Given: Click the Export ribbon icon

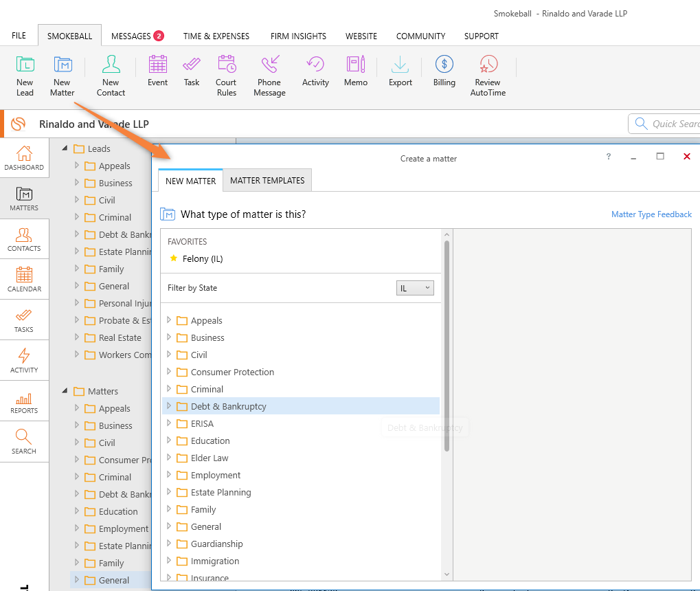Looking at the screenshot, I should (400, 71).
